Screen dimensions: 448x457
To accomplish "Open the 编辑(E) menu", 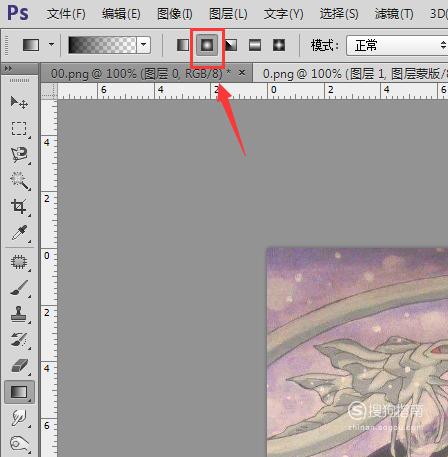I will (x=121, y=14).
